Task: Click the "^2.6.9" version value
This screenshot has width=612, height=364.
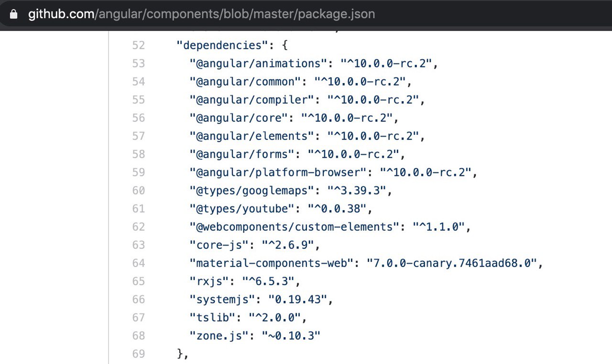Action: (x=287, y=245)
